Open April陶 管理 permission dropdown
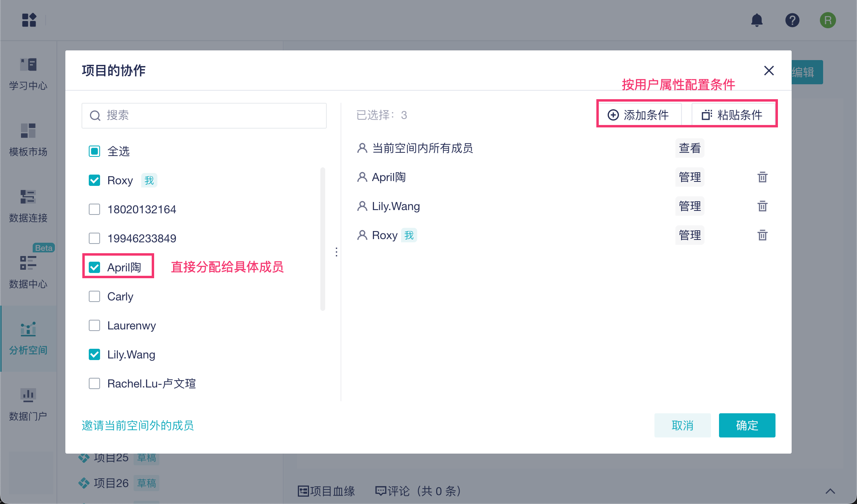Image resolution: width=857 pixels, height=504 pixels. click(x=690, y=177)
